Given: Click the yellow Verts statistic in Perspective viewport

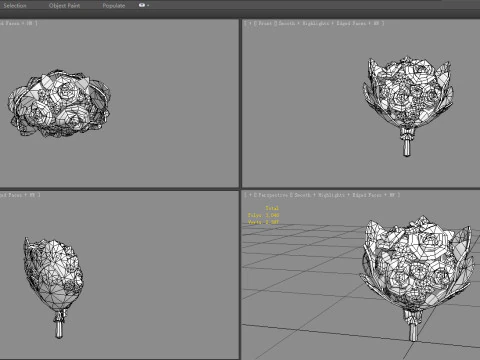Looking at the screenshot, I should [263, 222].
